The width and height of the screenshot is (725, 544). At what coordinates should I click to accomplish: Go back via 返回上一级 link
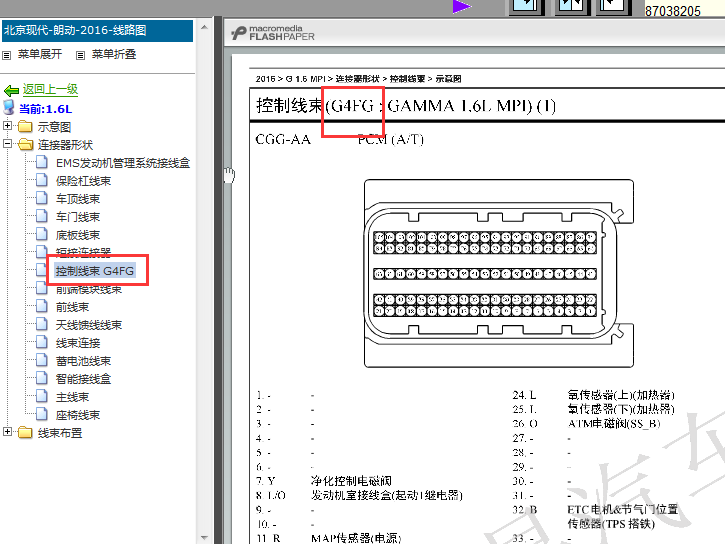tap(50, 89)
